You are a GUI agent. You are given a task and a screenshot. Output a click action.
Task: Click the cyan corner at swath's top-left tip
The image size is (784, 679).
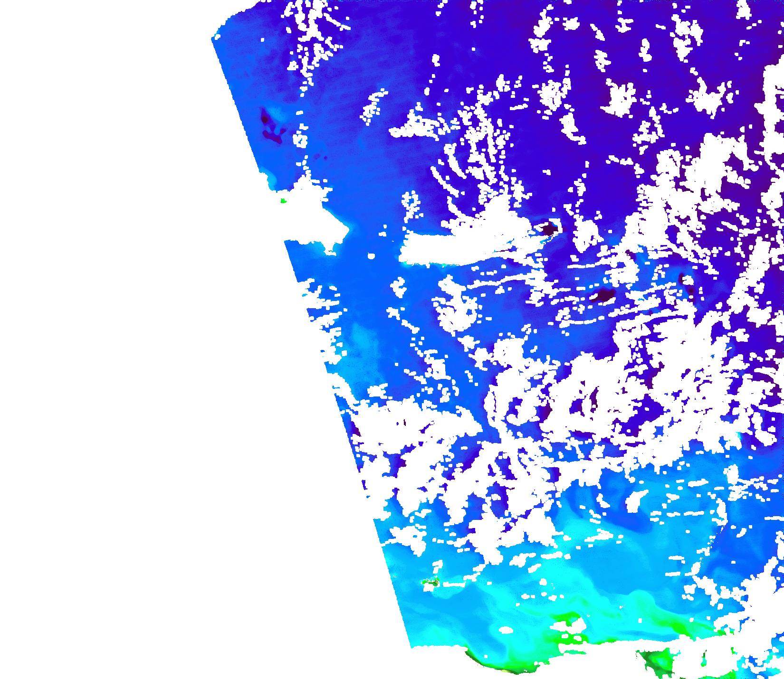point(218,35)
